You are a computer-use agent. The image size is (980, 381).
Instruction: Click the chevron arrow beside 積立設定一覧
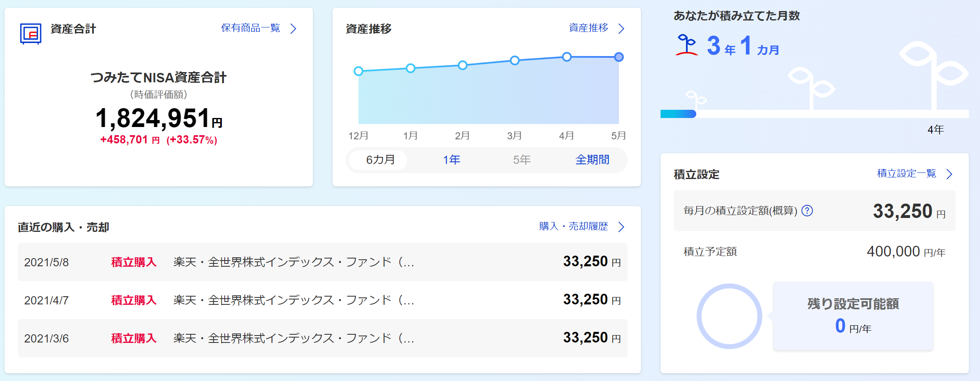pyautogui.click(x=949, y=174)
